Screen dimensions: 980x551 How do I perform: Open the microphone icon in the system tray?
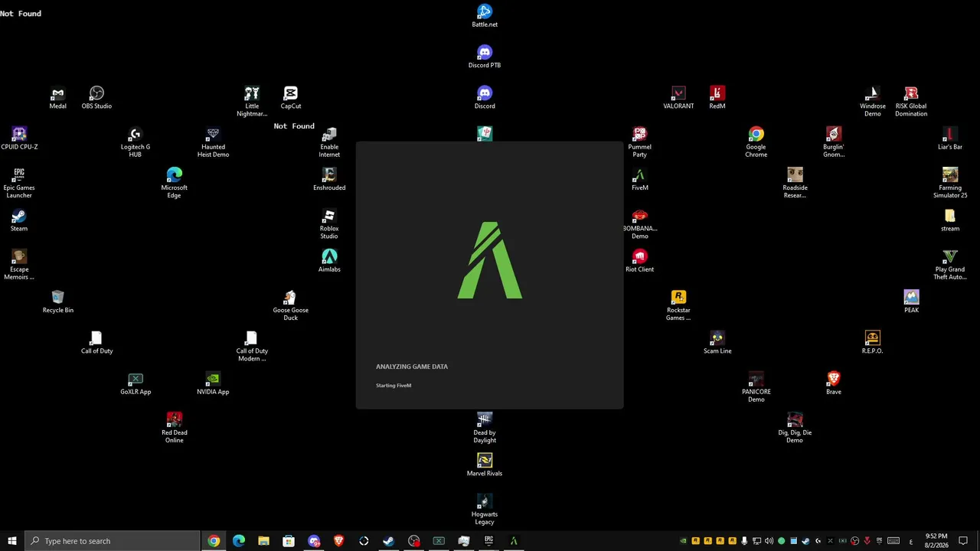(744, 541)
